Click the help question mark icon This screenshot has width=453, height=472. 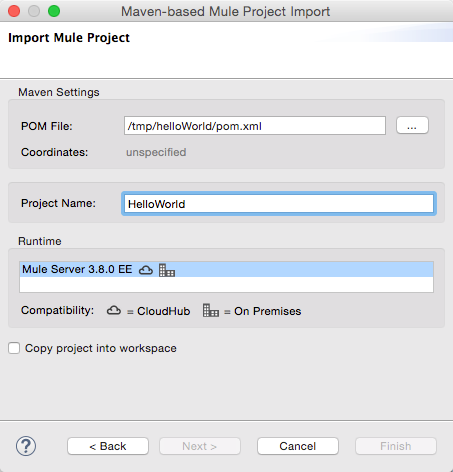tap(26, 446)
